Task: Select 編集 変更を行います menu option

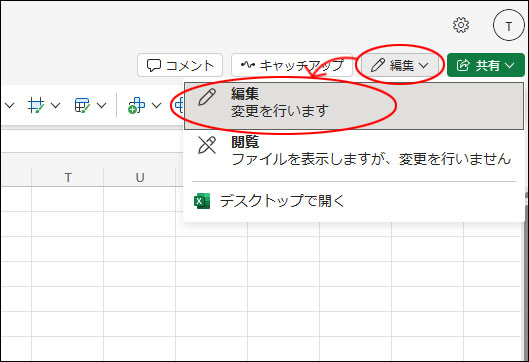Action: (354, 106)
